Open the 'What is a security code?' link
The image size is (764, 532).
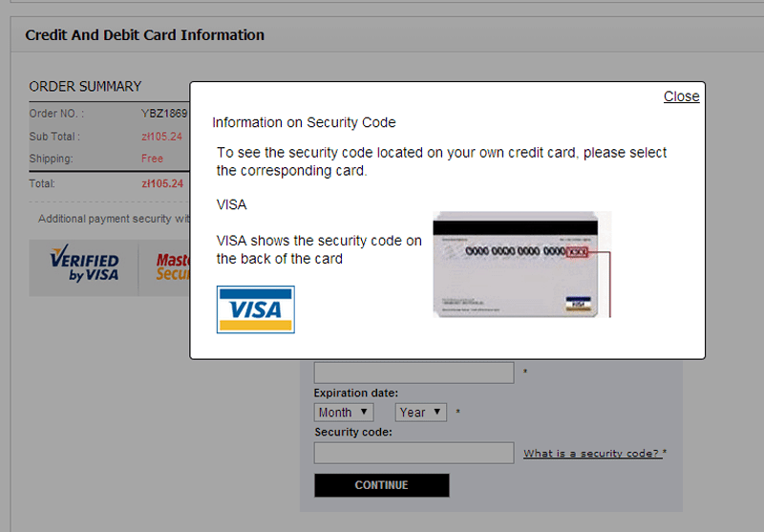(592, 453)
